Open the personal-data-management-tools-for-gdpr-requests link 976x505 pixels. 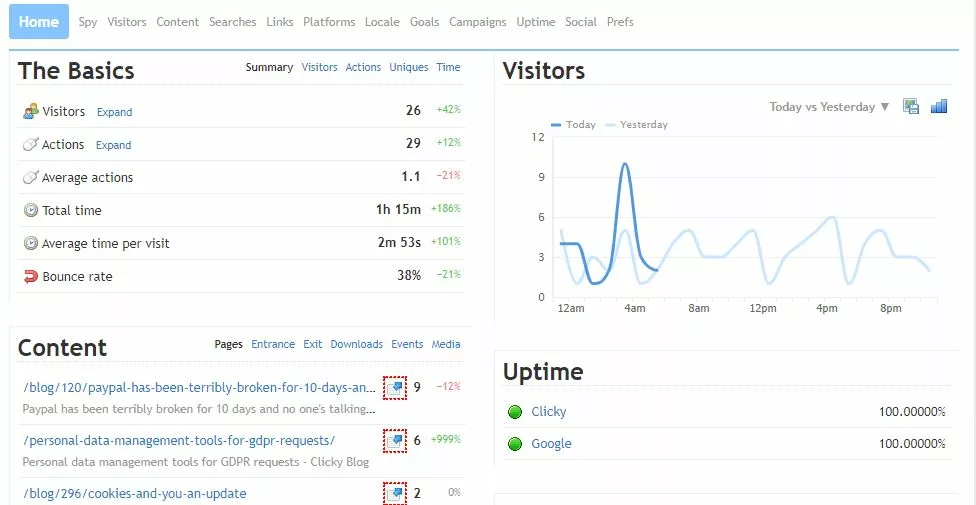[179, 441]
